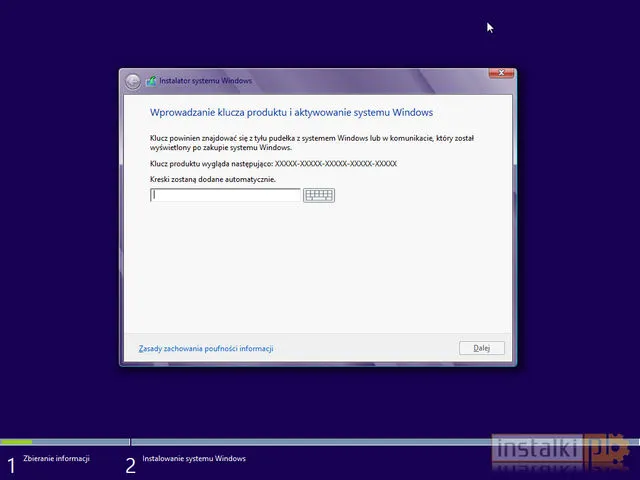This screenshot has height=480, width=640.
Task: Click the Instalowanie systemu Windows step label
Action: (x=194, y=459)
